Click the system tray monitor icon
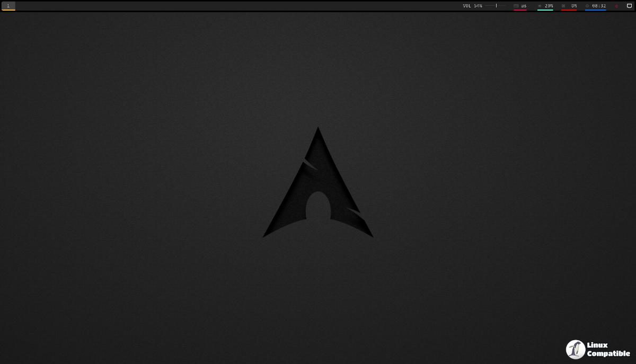The image size is (636, 364). (x=629, y=6)
